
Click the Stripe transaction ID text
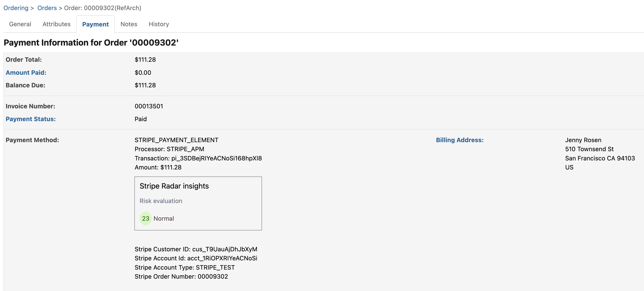(217, 158)
